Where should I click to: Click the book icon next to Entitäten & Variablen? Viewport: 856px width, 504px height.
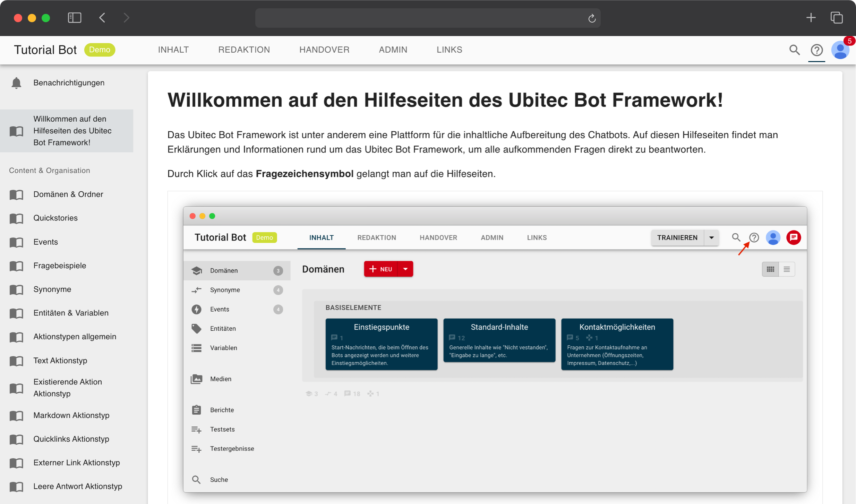coord(16,313)
